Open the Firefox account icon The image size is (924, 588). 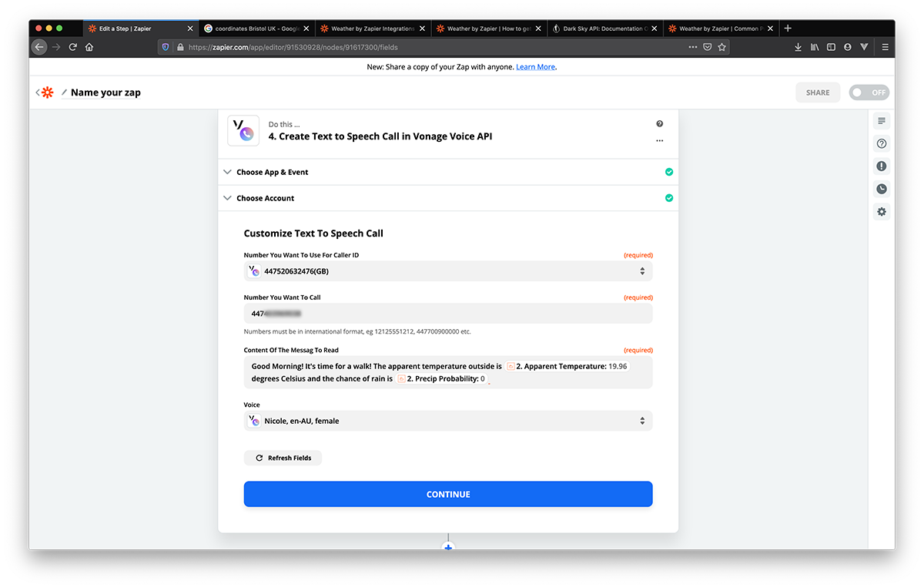[848, 47]
